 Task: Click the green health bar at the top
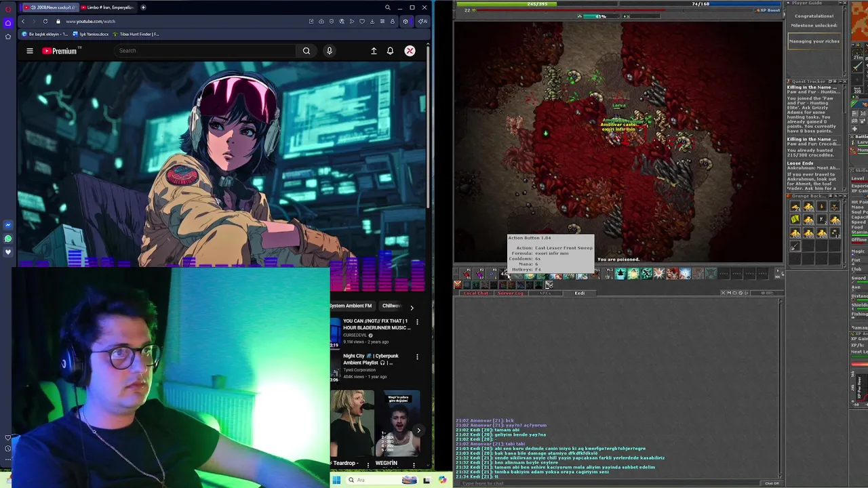[537, 3]
